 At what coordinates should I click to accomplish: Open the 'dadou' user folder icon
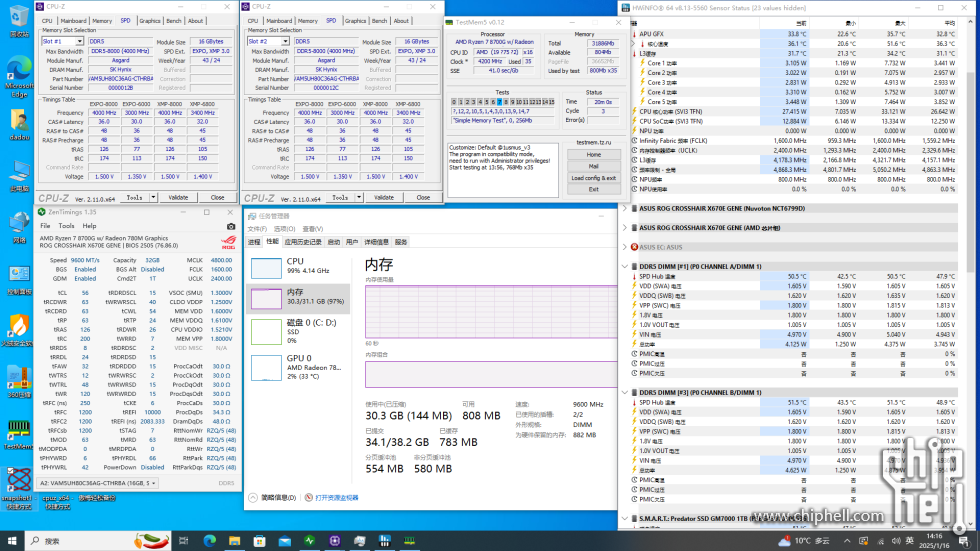[19, 125]
